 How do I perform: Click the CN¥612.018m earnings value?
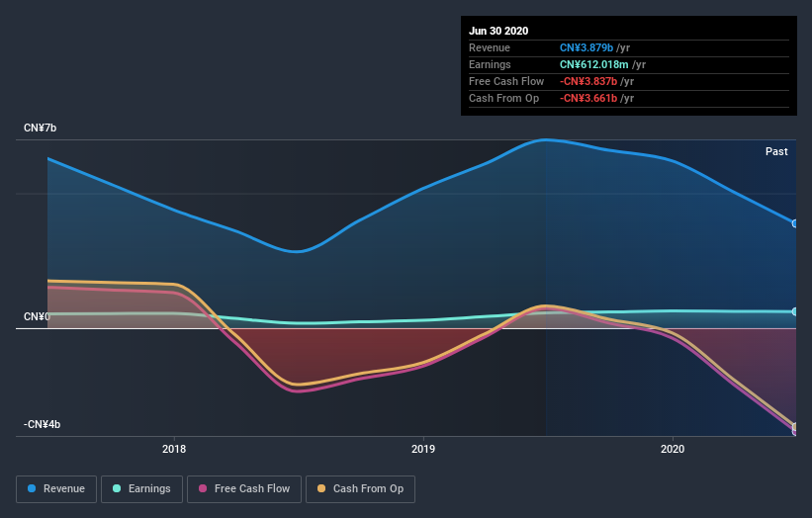[x=594, y=64]
